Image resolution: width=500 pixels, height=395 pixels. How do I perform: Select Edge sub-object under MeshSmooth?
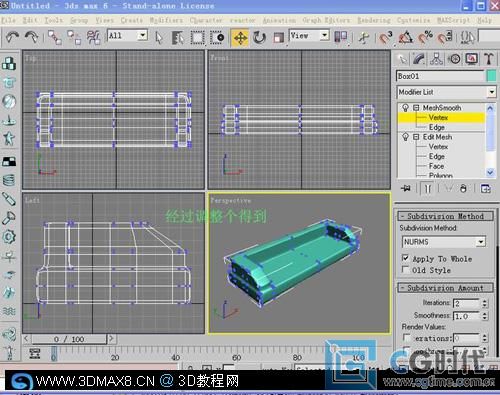(437, 127)
